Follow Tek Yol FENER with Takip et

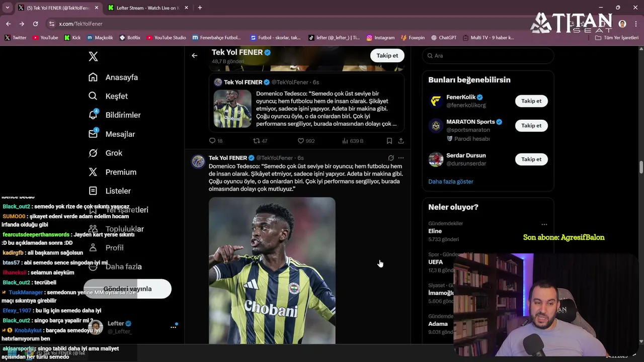click(387, 55)
